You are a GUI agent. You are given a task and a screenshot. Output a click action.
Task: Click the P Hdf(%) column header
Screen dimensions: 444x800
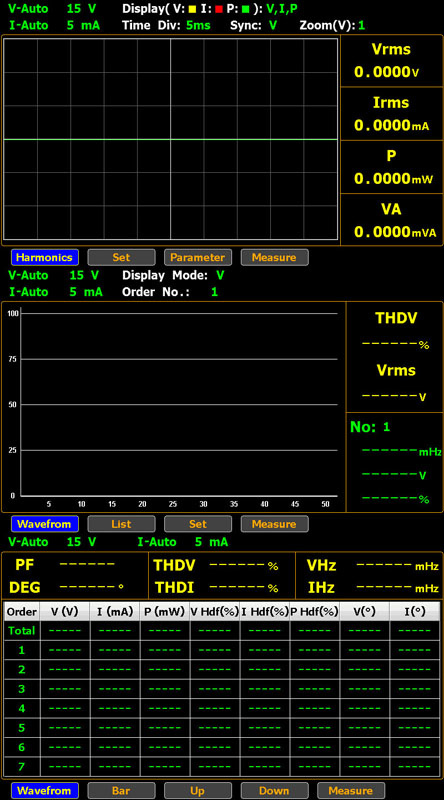click(314, 611)
